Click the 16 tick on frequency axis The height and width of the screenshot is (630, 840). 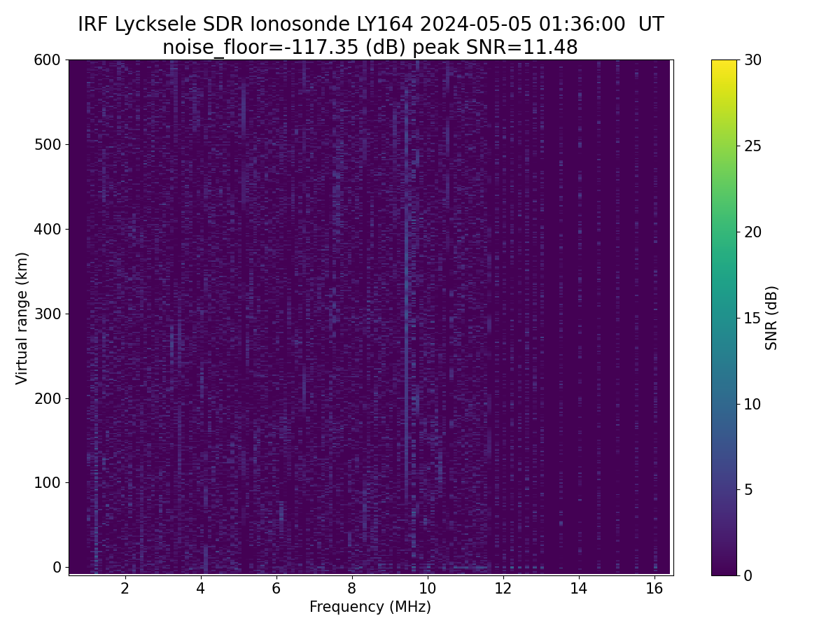tap(654, 588)
